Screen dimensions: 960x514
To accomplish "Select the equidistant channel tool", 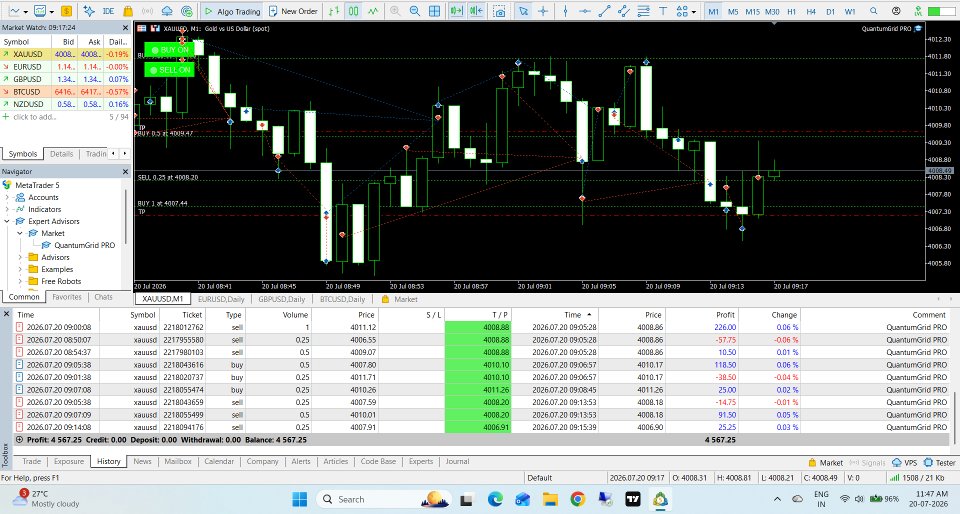I will click(624, 11).
